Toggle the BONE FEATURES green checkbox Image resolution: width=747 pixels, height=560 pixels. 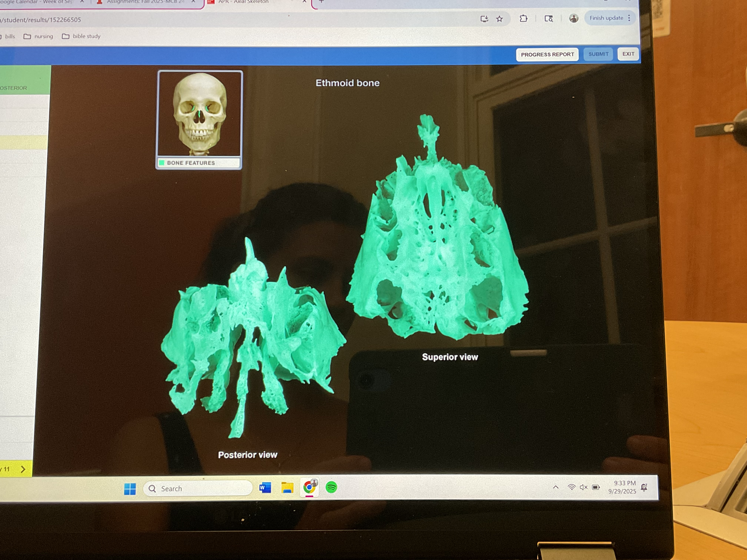(x=162, y=163)
